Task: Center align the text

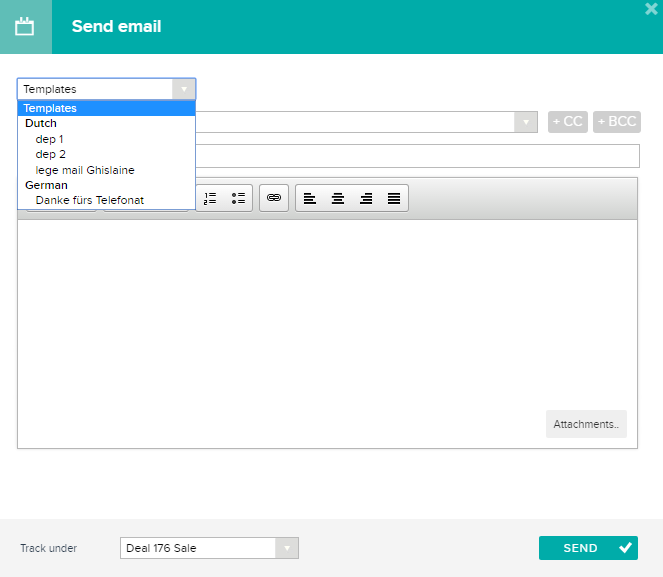Action: click(x=338, y=198)
